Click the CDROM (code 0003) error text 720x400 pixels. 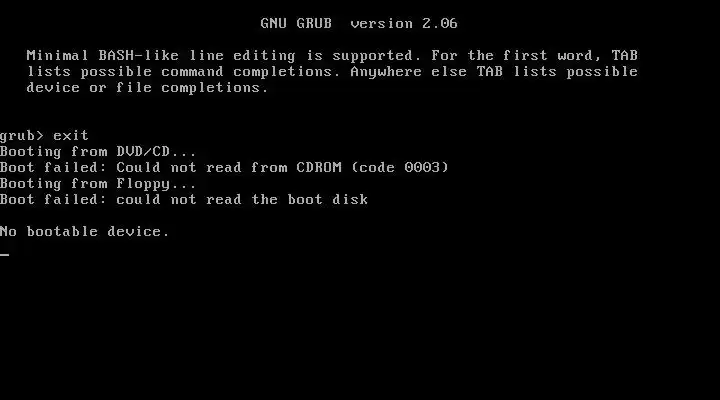click(372, 167)
